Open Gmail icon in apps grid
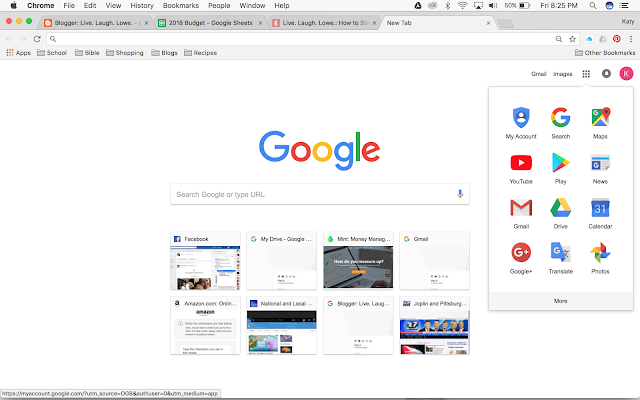The width and height of the screenshot is (640, 400). tap(521, 213)
